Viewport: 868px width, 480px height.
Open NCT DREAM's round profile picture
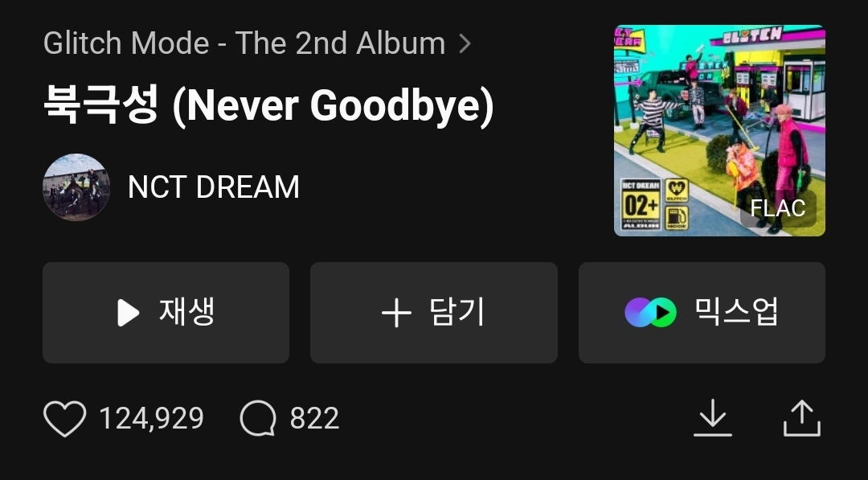click(x=76, y=187)
